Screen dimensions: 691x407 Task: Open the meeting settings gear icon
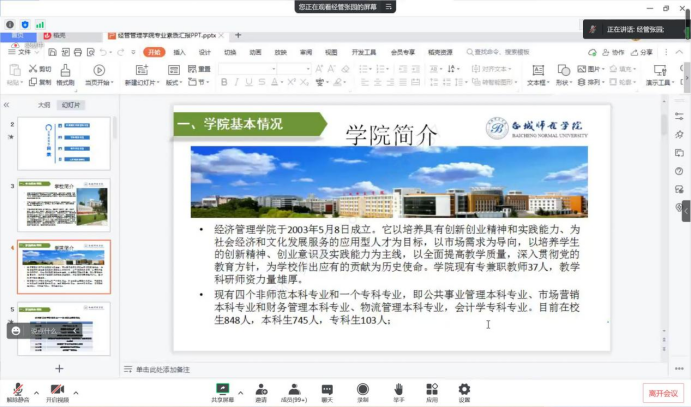464,389
